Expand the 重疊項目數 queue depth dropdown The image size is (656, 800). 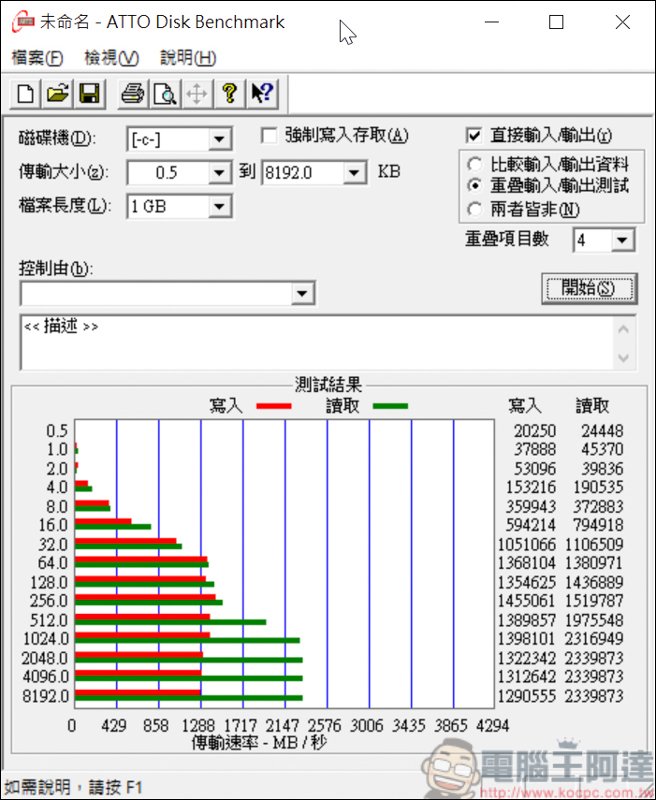click(622, 240)
